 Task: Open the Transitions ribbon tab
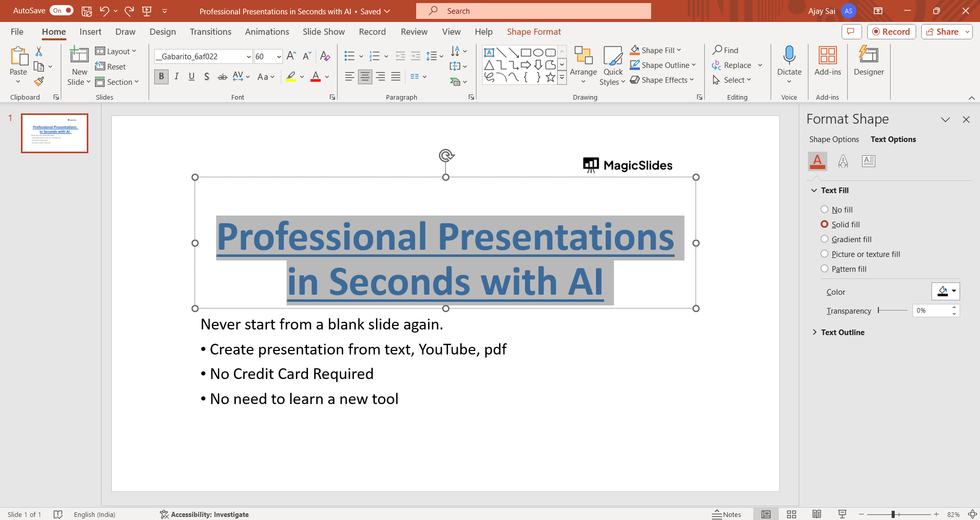[x=210, y=32]
